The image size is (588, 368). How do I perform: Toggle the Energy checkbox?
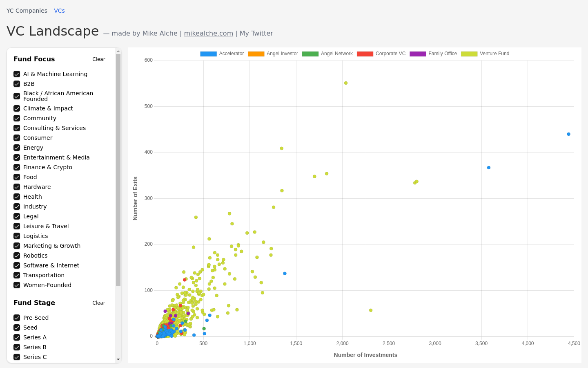pos(17,148)
